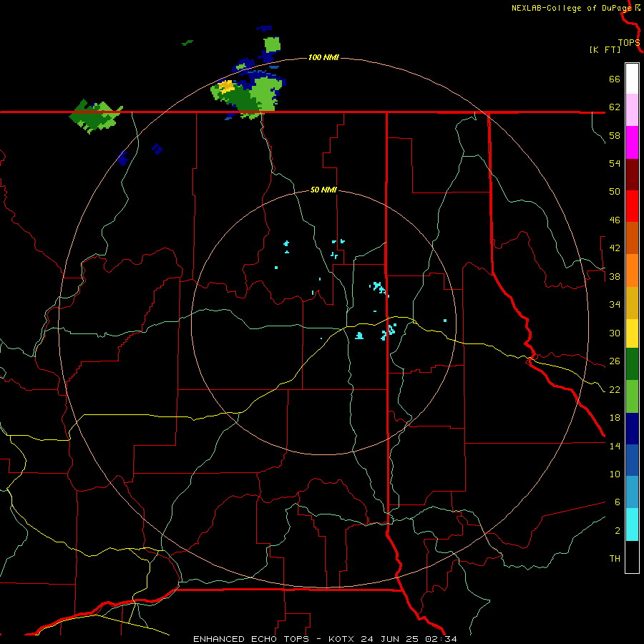Click the bright red legend swatch
Viewport: 644px width, 644px height.
pyautogui.click(x=632, y=206)
